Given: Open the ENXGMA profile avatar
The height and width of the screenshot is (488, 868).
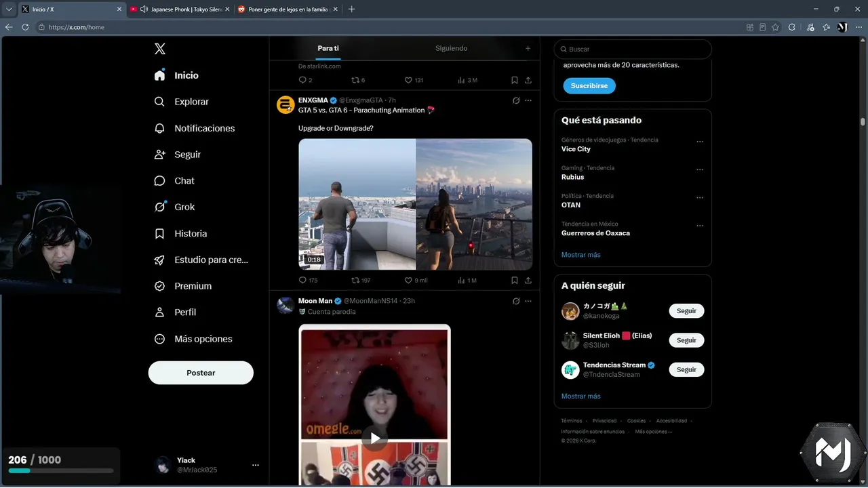Looking at the screenshot, I should [x=285, y=104].
